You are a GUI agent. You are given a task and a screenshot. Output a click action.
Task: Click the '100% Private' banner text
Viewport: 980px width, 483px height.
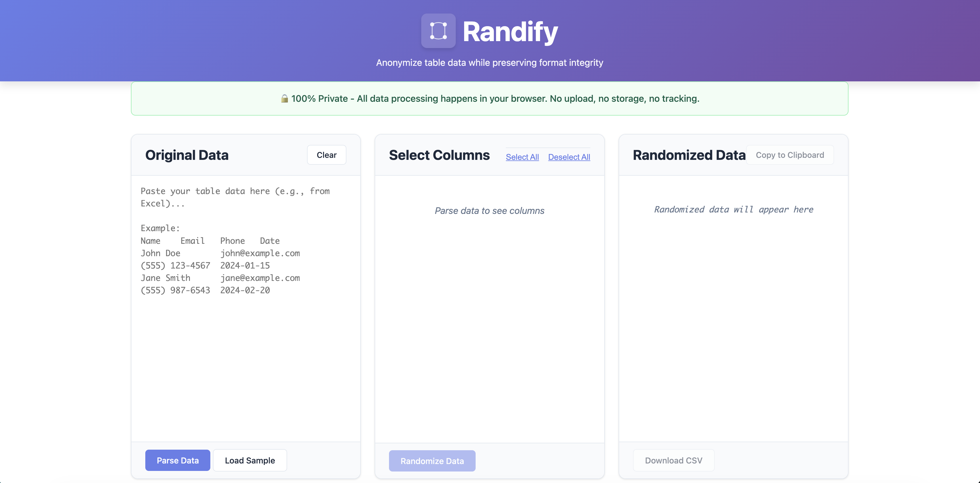(x=495, y=98)
